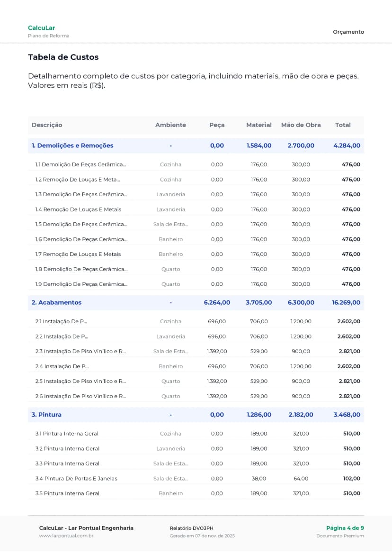Click the Mão de Obra column header
This screenshot has width=392, height=555.
tap(301, 125)
